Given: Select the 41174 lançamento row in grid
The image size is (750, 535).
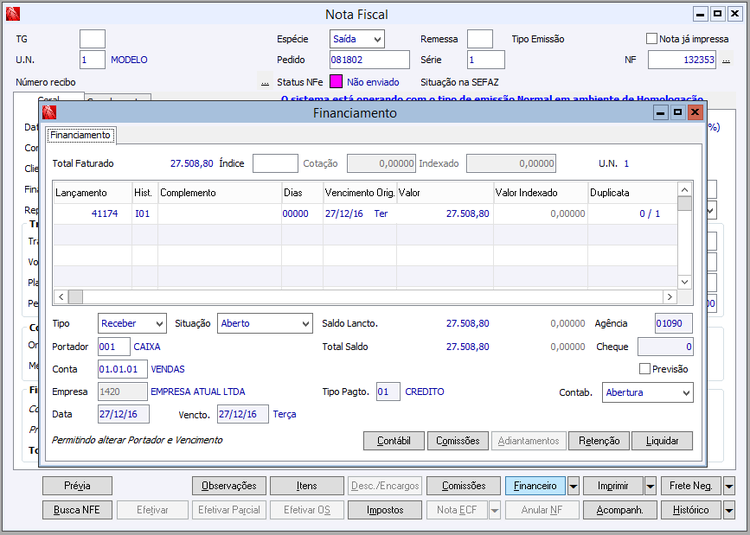Looking at the screenshot, I should click(104, 214).
